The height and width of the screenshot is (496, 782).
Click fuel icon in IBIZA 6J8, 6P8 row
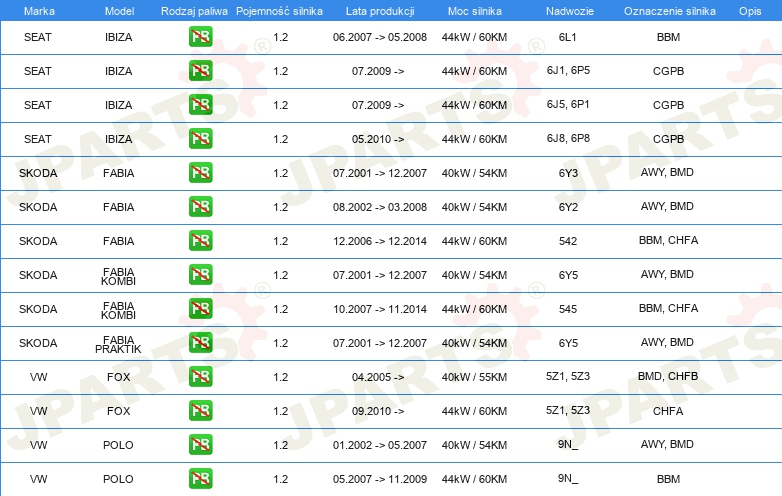(x=200, y=139)
